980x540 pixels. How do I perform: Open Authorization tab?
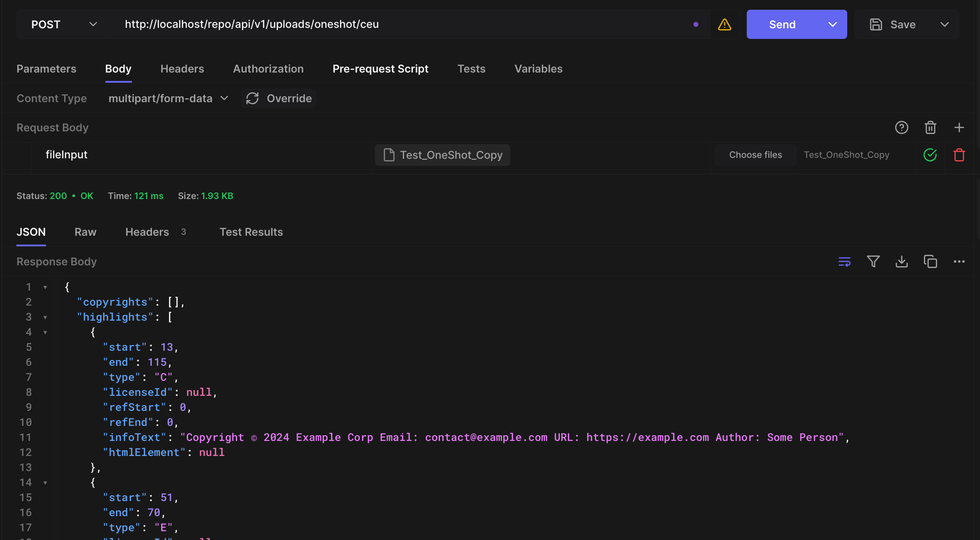[x=268, y=69]
